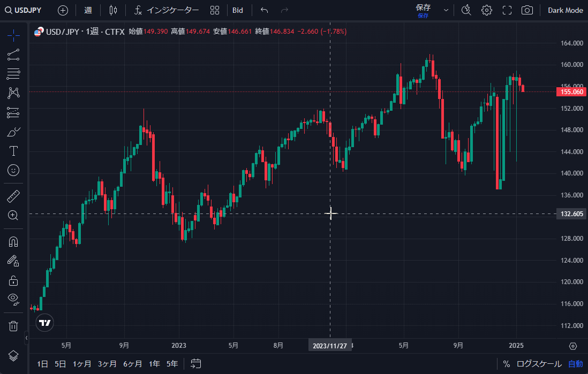Select the 3ヶ月 time range
The height and width of the screenshot is (374, 588).
tap(107, 364)
